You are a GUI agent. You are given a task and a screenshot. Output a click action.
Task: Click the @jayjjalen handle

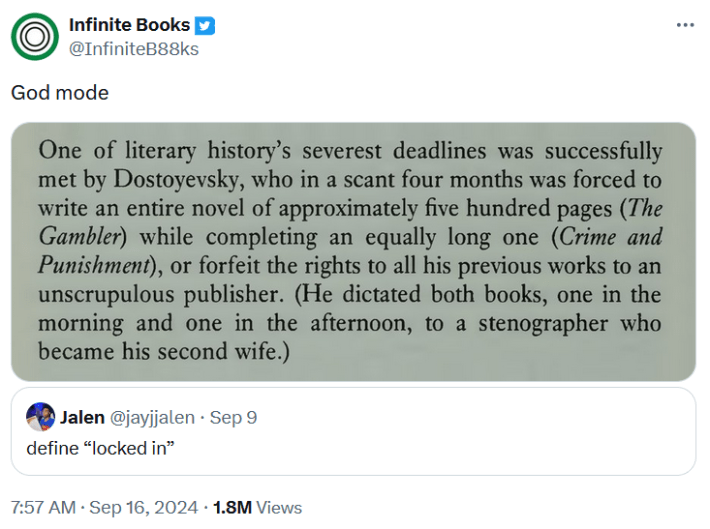pos(152,417)
